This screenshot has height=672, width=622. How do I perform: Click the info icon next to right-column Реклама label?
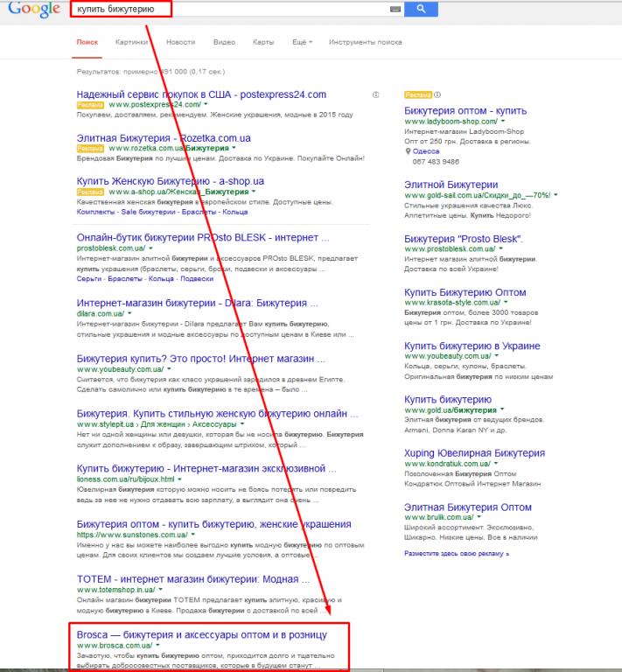tap(437, 94)
